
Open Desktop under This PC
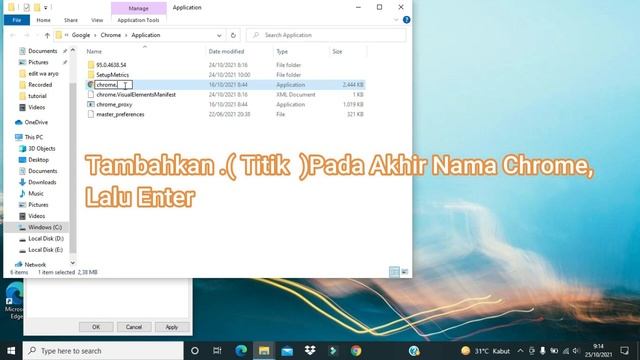38,160
